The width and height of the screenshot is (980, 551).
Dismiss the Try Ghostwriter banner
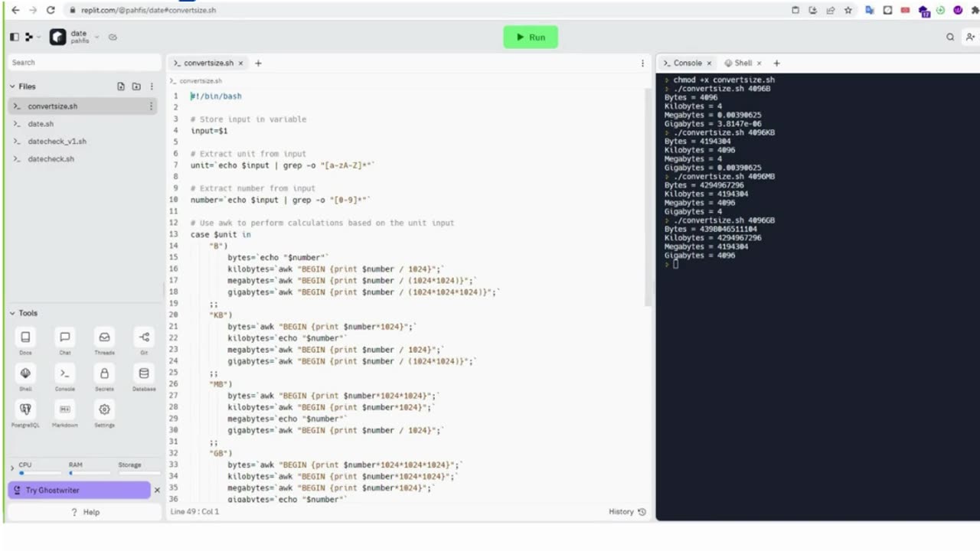tap(158, 490)
